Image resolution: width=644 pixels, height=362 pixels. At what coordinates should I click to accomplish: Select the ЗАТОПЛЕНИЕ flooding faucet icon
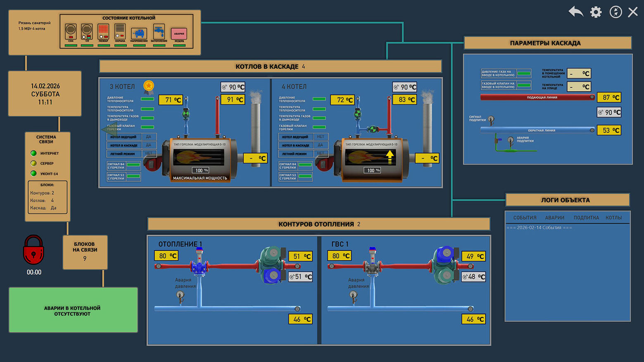coord(159,31)
